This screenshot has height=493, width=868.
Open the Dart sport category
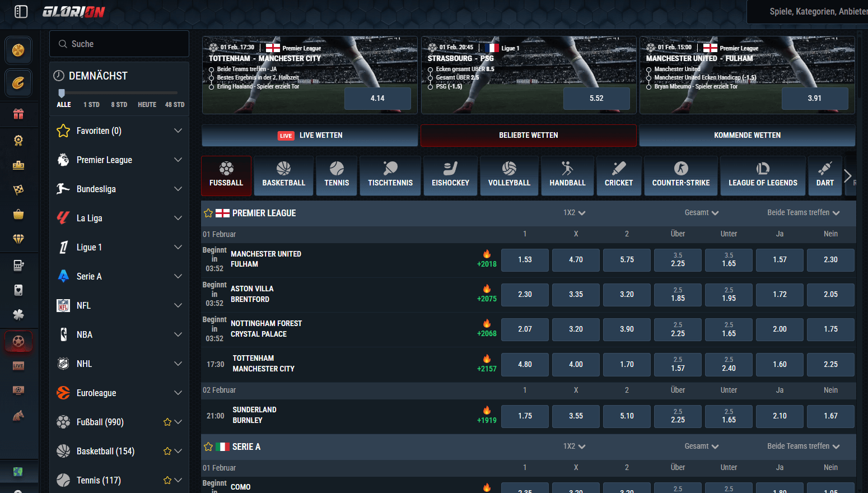pyautogui.click(x=824, y=175)
